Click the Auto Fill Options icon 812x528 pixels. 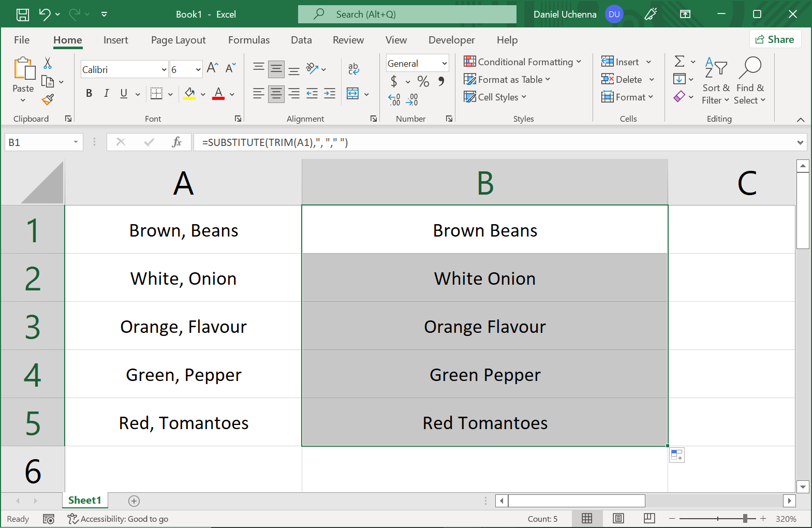click(676, 455)
